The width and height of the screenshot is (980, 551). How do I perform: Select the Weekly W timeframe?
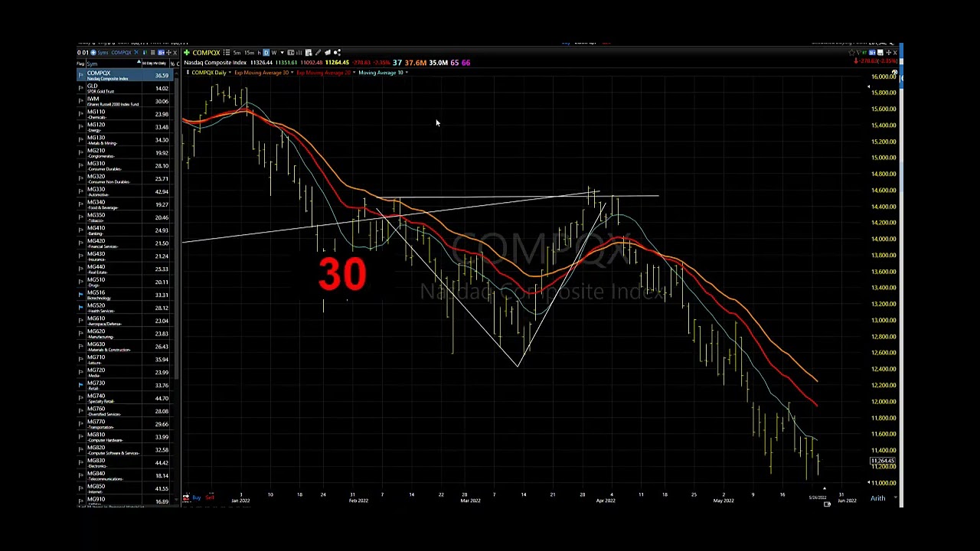[x=274, y=52]
